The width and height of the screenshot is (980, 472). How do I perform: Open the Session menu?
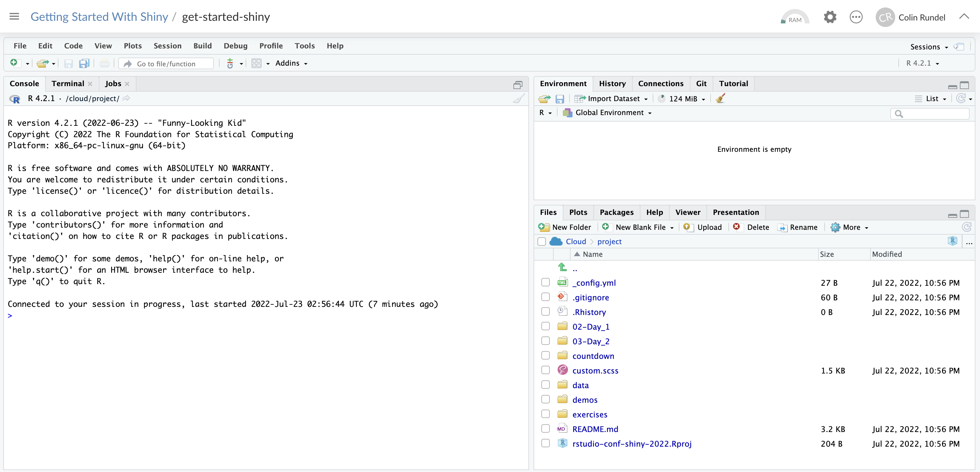(x=167, y=46)
